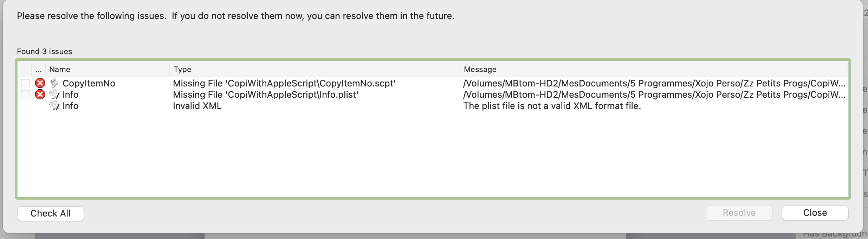
Task: Click the "..." column header
Action: pyautogui.click(x=38, y=70)
